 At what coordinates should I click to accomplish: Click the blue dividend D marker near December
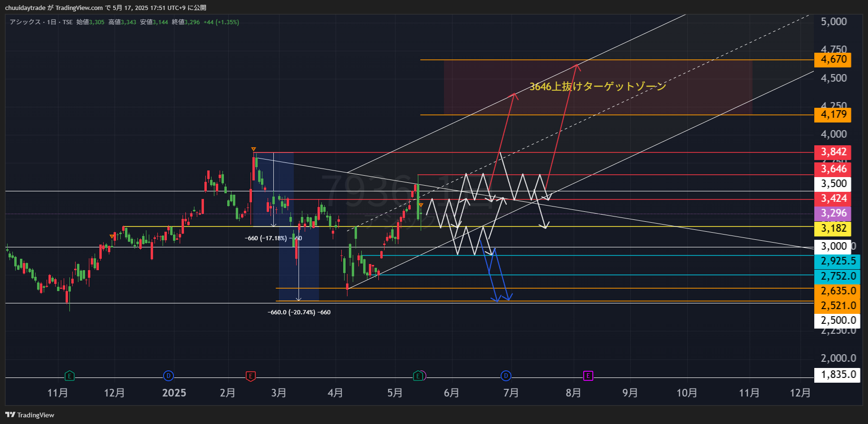(168, 376)
